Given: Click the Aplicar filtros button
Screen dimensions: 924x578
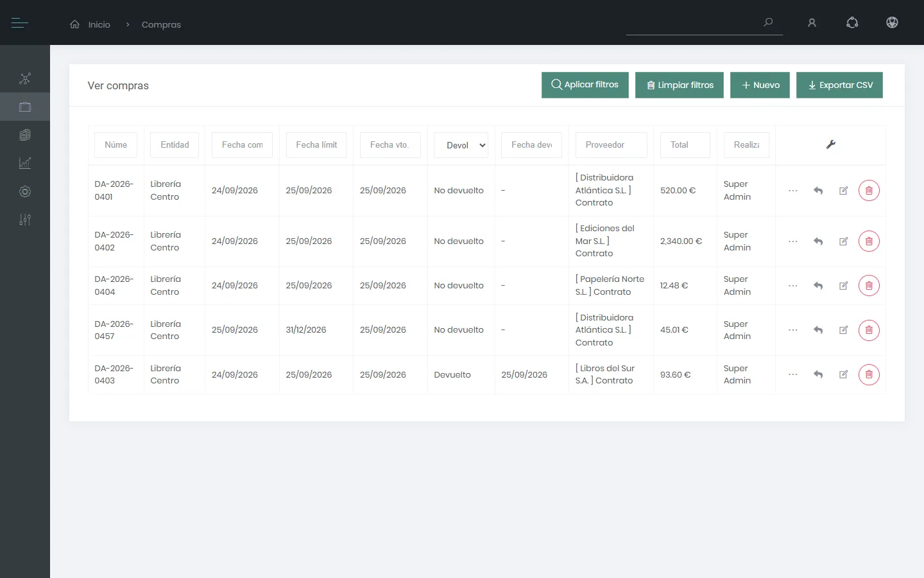Looking at the screenshot, I should pyautogui.click(x=585, y=85).
